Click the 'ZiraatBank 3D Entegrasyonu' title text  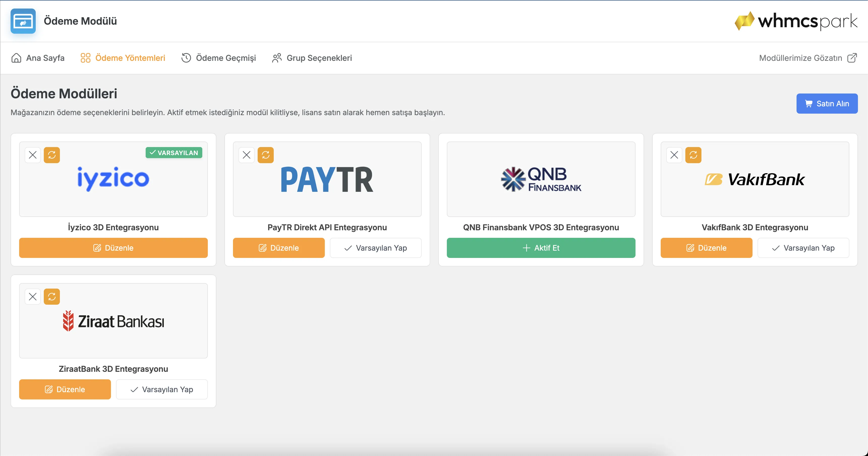113,369
